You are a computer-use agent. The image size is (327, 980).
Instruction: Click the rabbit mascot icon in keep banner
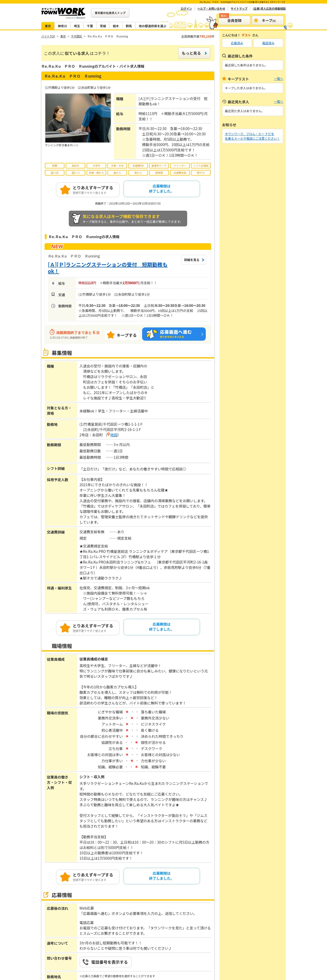pyautogui.click(x=76, y=218)
